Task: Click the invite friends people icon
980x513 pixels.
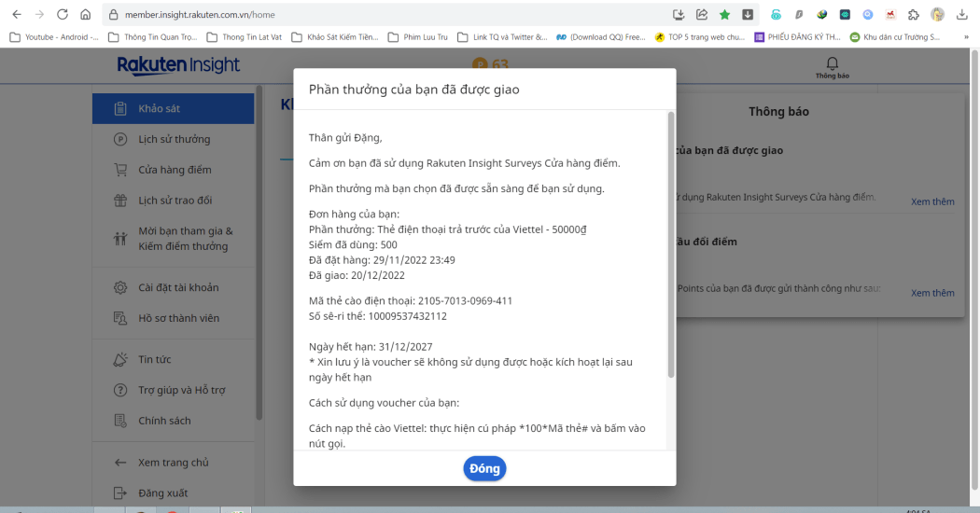Action: 120,239
